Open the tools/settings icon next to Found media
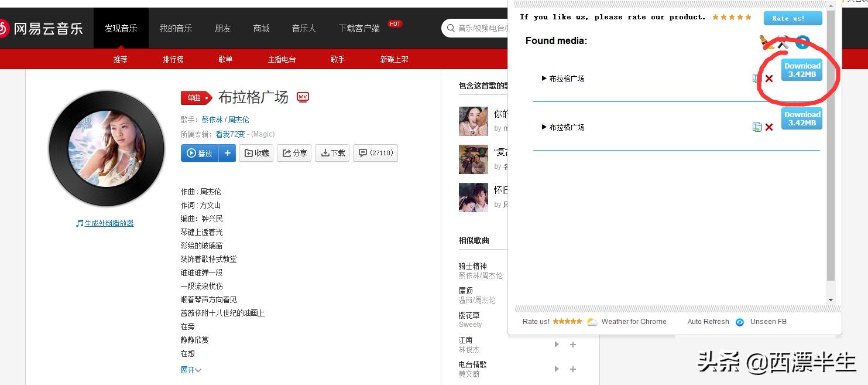The height and width of the screenshot is (385, 868). point(782,42)
